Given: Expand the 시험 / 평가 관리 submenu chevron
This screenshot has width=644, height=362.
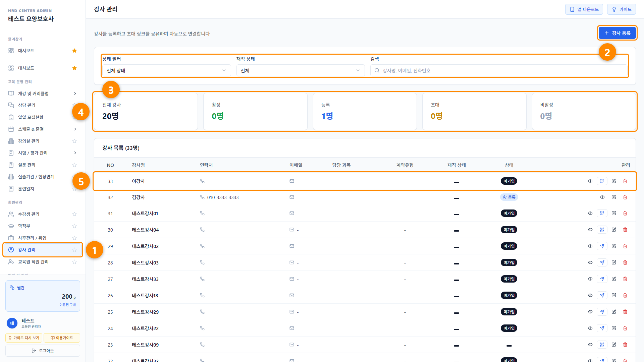Looking at the screenshot, I should pyautogui.click(x=75, y=153).
